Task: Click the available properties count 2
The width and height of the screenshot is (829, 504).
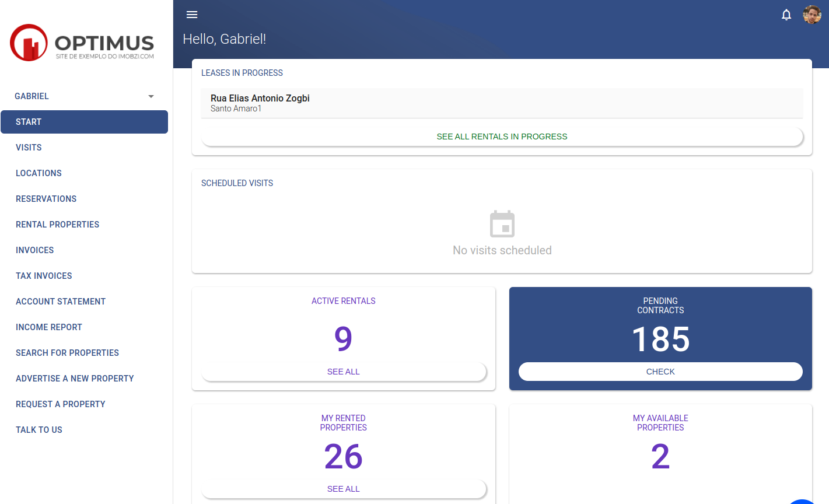Action: (660, 456)
